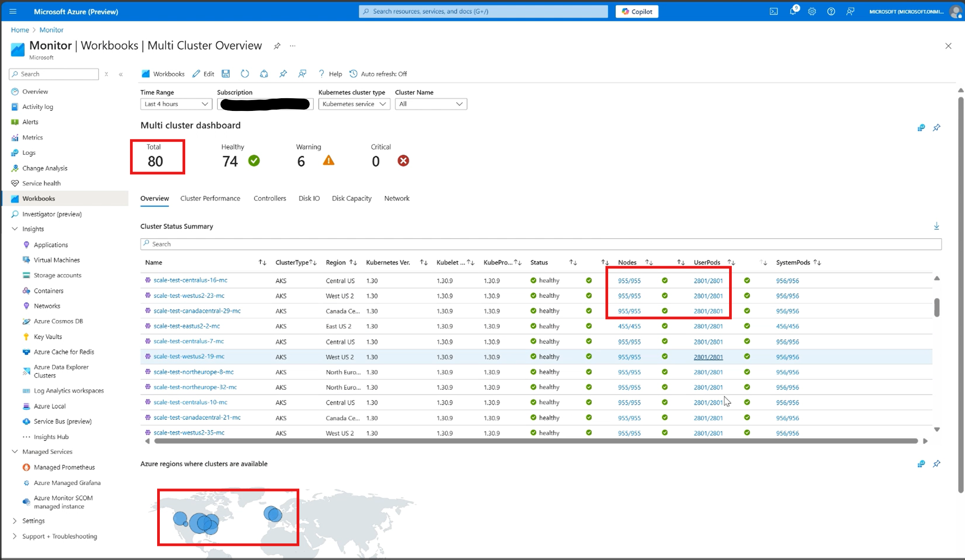Screen dimensions: 965x560
Task: Open the Kubernetes cluster type dropdown
Action: tap(354, 104)
